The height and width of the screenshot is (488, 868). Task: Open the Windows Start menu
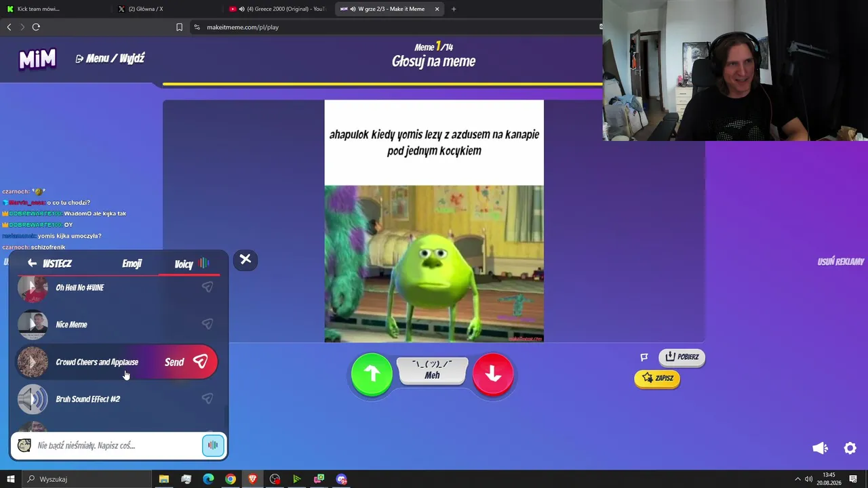(10, 479)
